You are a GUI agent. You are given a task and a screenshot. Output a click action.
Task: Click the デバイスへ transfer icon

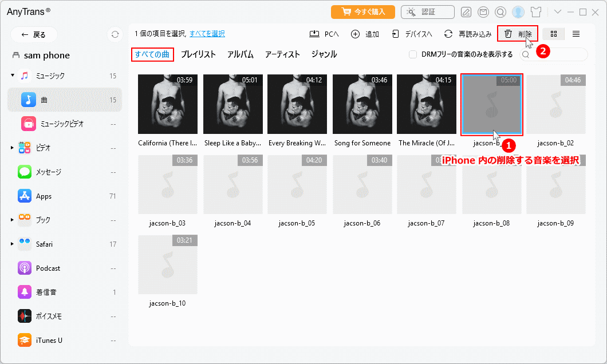click(x=395, y=34)
